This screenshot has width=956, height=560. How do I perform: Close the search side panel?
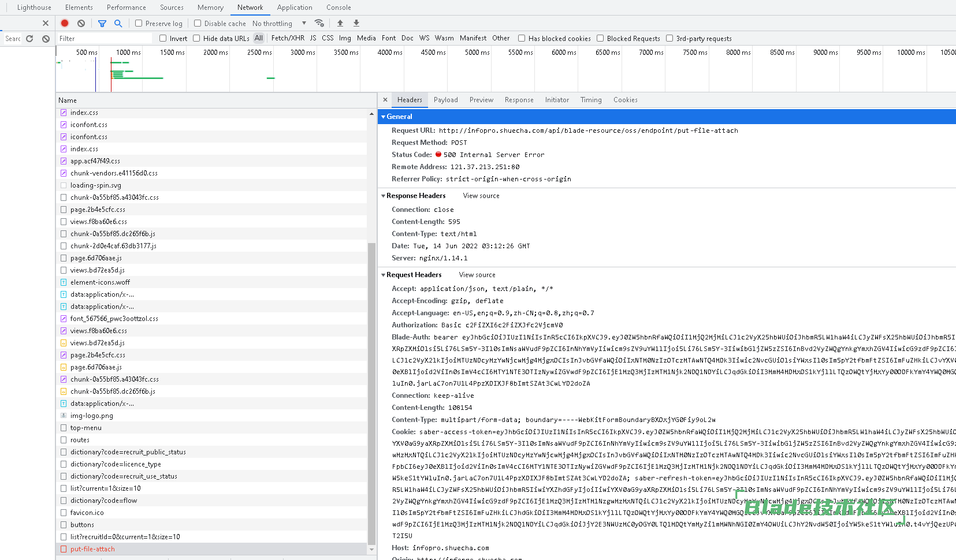(x=46, y=23)
